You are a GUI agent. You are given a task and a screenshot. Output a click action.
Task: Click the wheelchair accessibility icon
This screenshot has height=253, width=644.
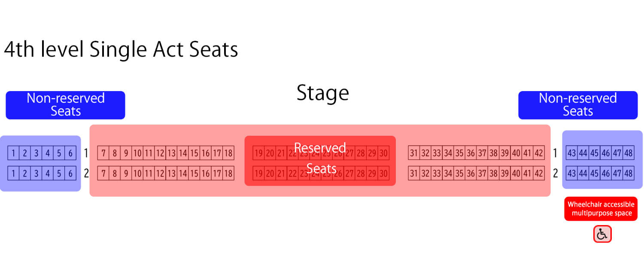[x=602, y=234]
